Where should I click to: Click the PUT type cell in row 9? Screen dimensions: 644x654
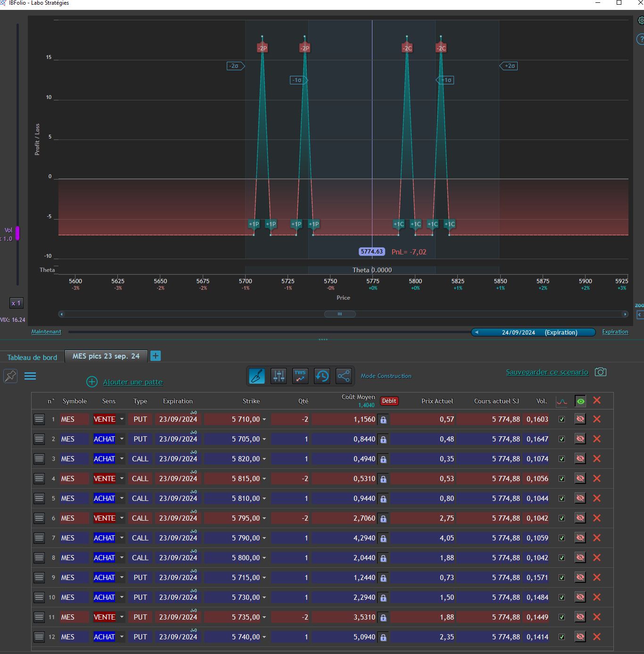pos(140,577)
